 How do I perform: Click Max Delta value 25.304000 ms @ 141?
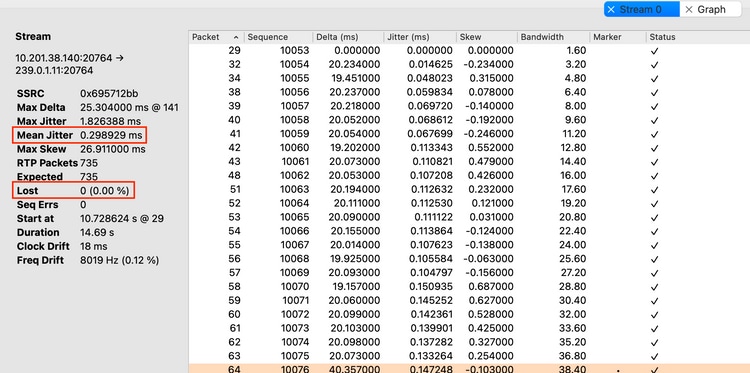pos(129,108)
